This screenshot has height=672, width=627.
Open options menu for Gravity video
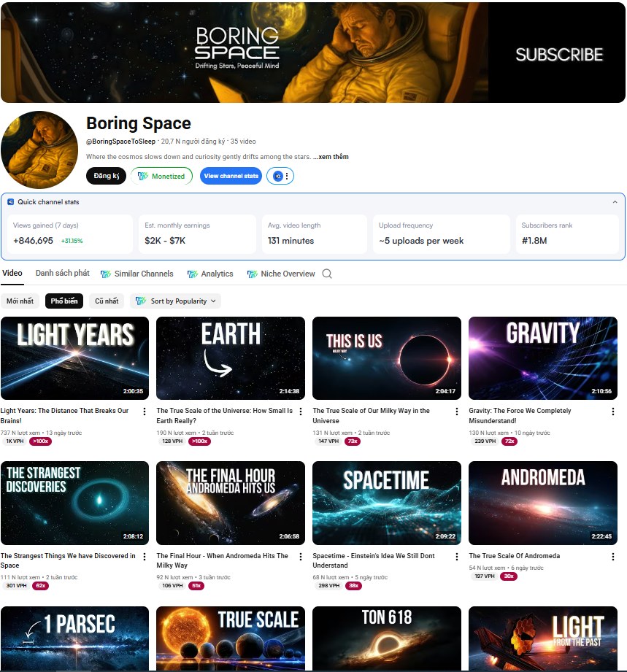(613, 412)
